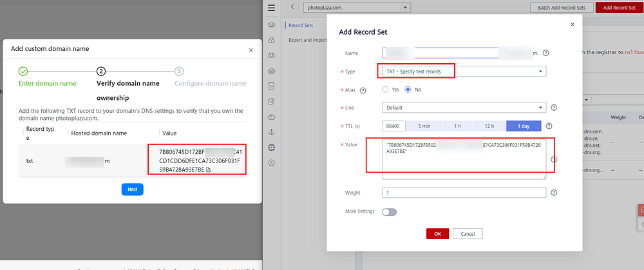Click step 3 circle in domain wizard
The image size is (644, 270).
[x=178, y=71]
